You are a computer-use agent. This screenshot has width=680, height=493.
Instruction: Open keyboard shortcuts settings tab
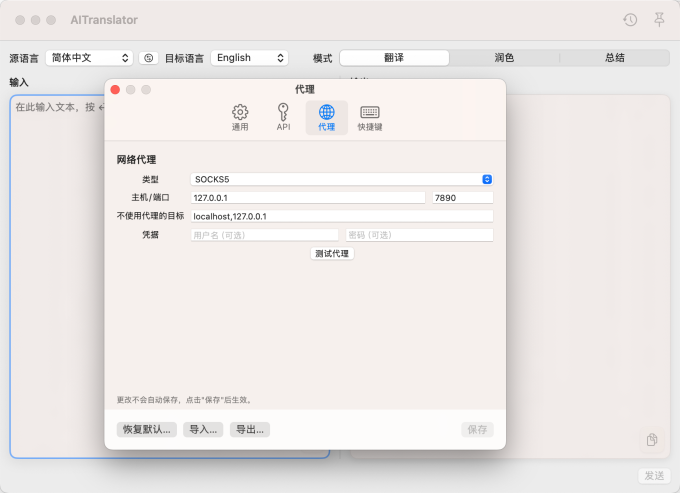click(370, 118)
